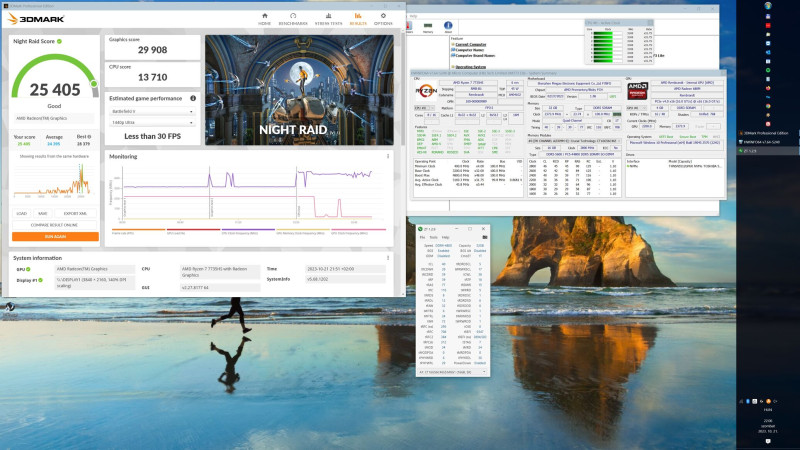Click the info icon next to Best score
The width and height of the screenshot is (800, 450).
(x=89, y=137)
